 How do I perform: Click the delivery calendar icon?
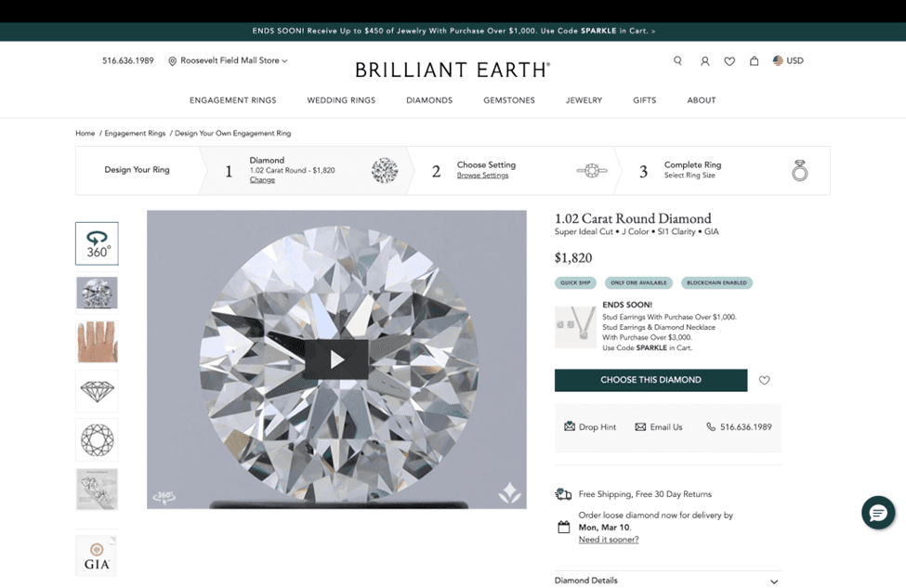coord(563,527)
